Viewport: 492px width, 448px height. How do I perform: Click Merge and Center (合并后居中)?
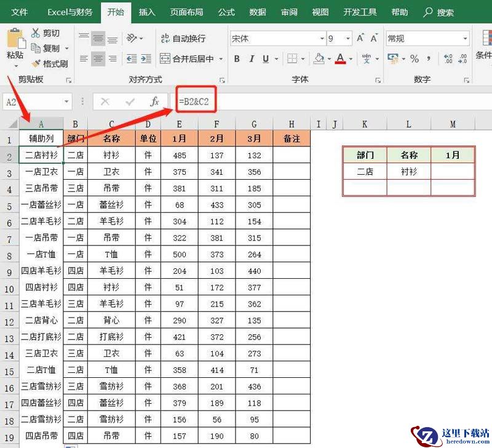(187, 58)
